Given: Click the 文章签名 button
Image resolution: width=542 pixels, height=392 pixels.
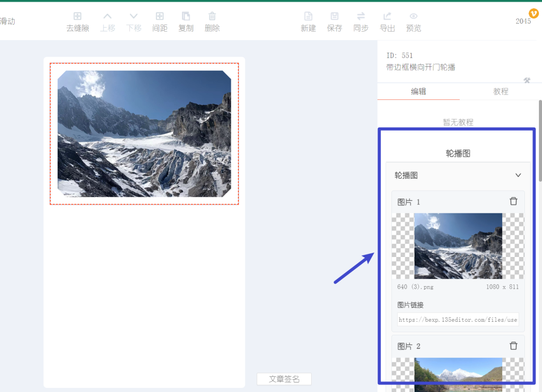Looking at the screenshot, I should (284, 379).
